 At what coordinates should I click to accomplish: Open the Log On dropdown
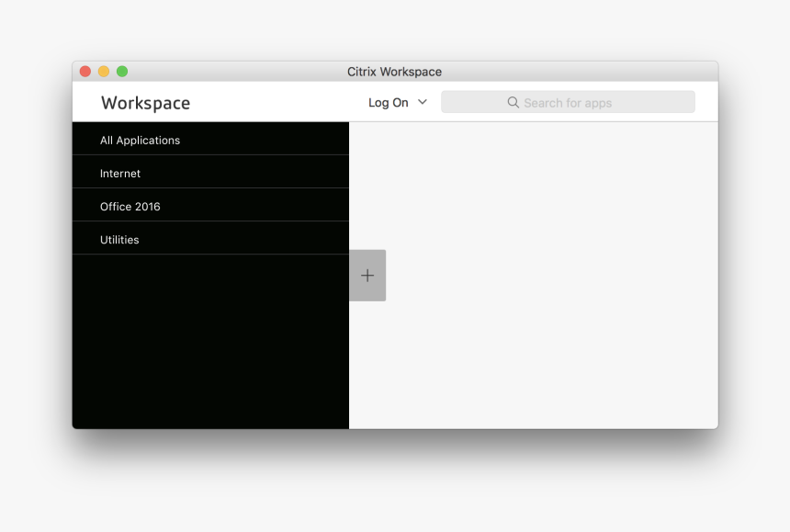(x=397, y=103)
